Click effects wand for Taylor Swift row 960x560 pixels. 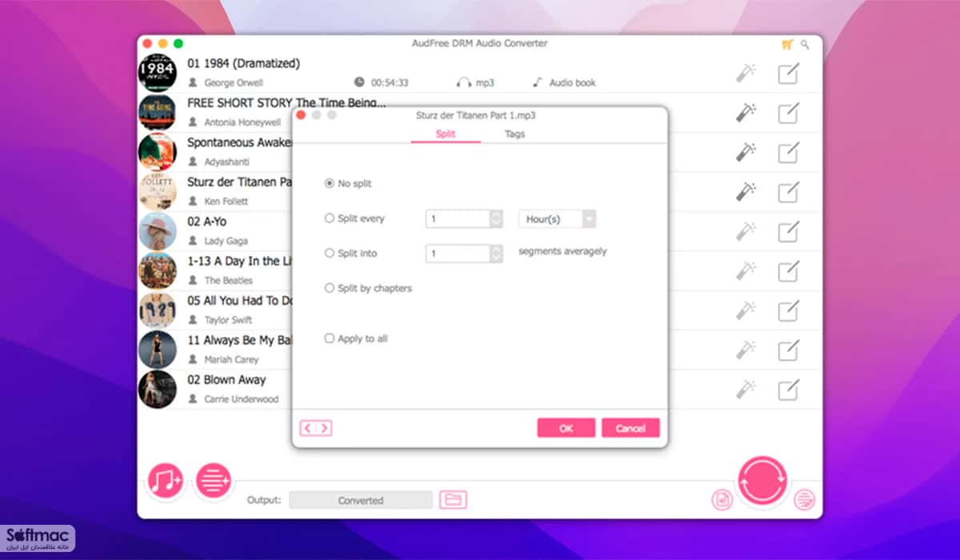pyautogui.click(x=746, y=310)
